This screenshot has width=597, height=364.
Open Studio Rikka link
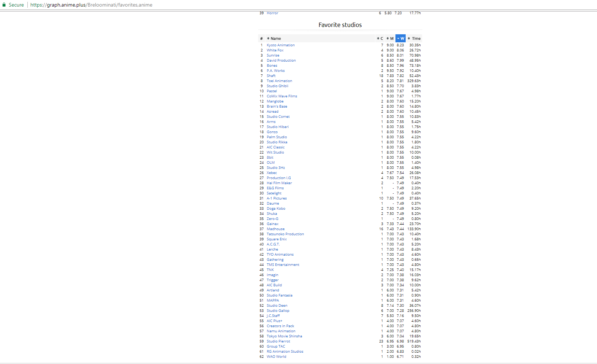click(277, 142)
